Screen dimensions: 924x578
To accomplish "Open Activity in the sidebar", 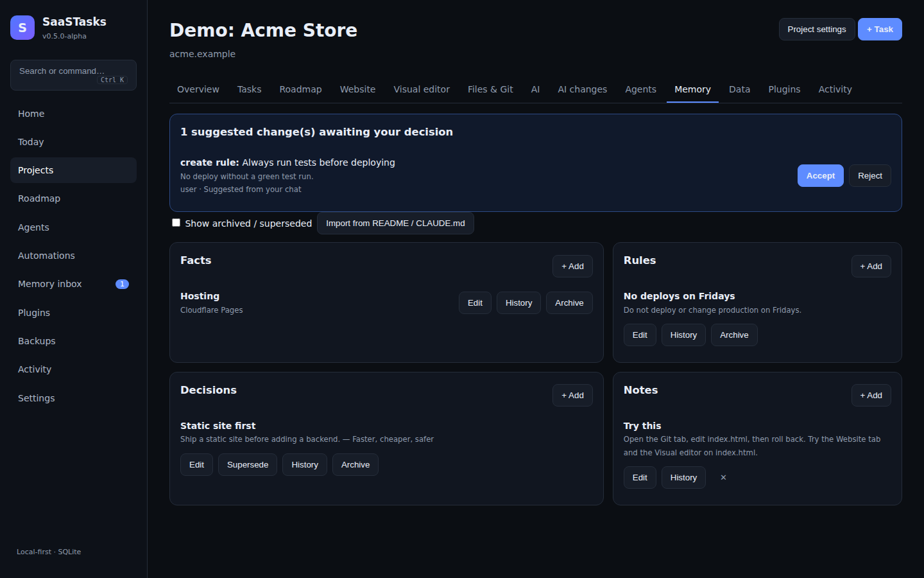I will pos(73,369).
